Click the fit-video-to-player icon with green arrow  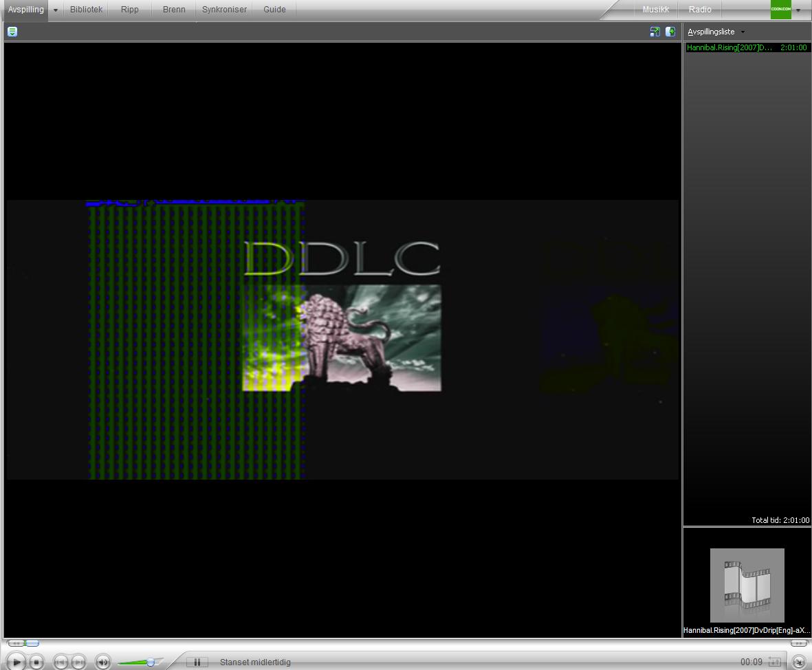tap(655, 32)
